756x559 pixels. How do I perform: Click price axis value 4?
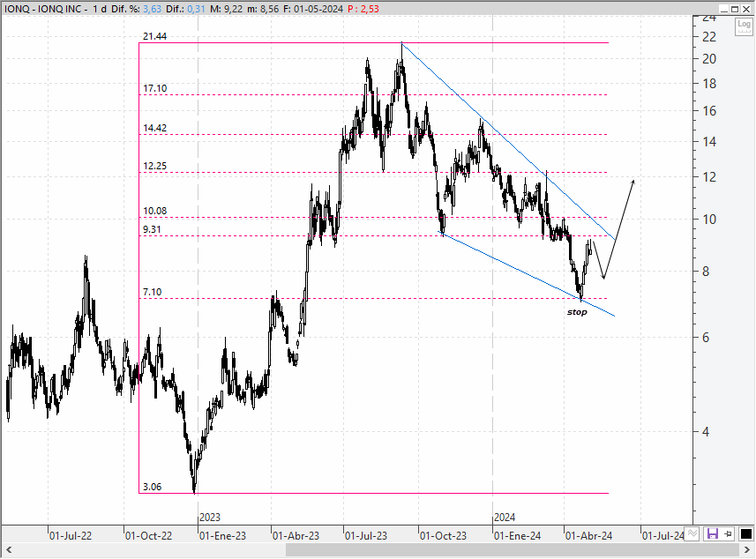[x=706, y=432]
